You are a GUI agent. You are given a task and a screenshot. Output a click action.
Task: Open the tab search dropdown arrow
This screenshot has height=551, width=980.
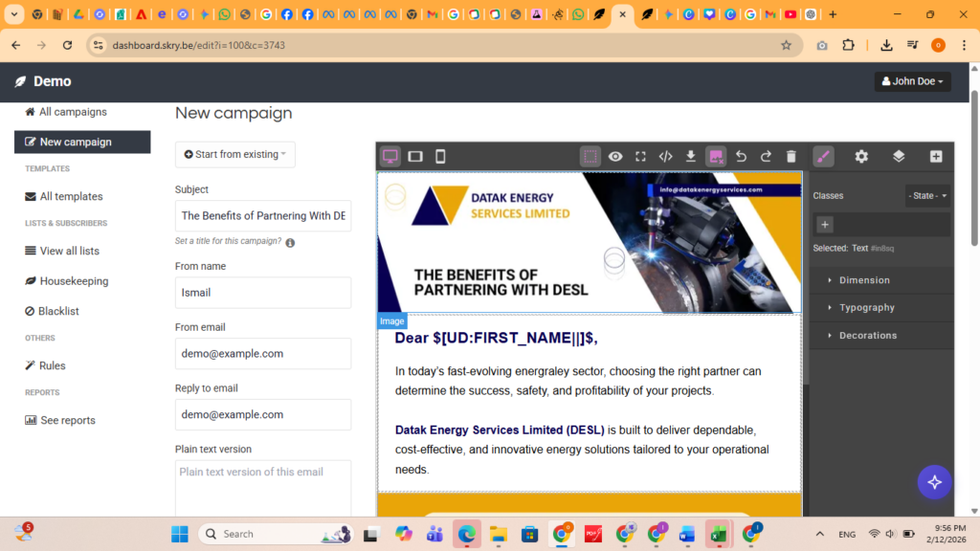pos(13,14)
